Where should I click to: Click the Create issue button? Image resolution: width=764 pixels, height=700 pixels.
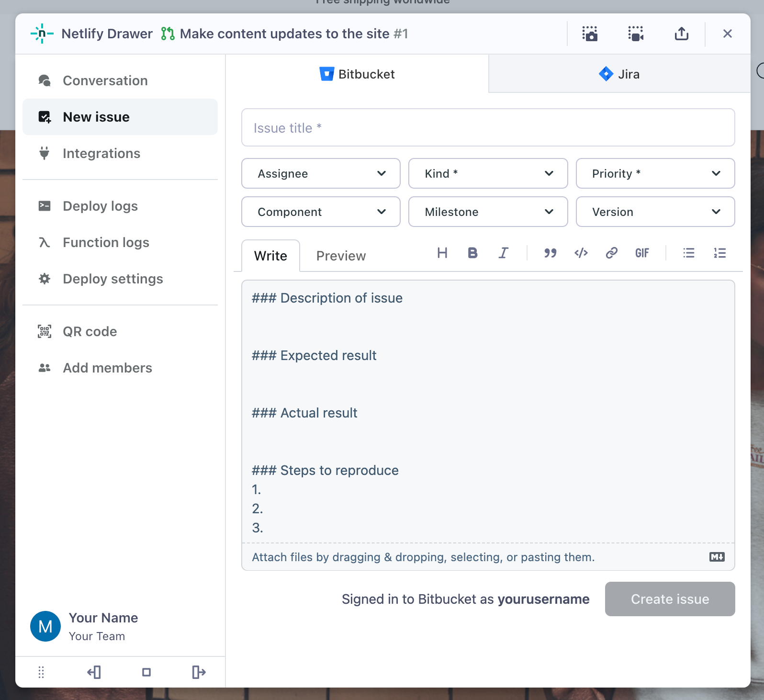[x=670, y=599]
